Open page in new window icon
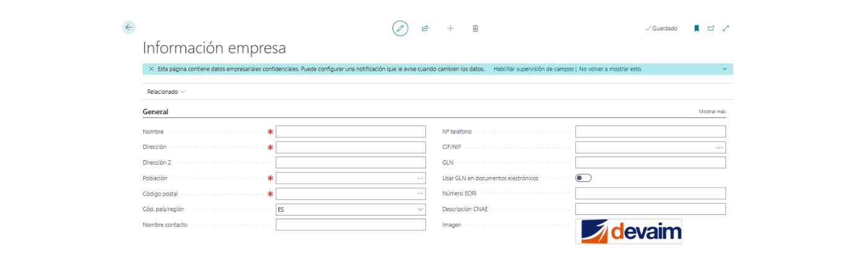Screen dimensions: 868x264 [711, 28]
